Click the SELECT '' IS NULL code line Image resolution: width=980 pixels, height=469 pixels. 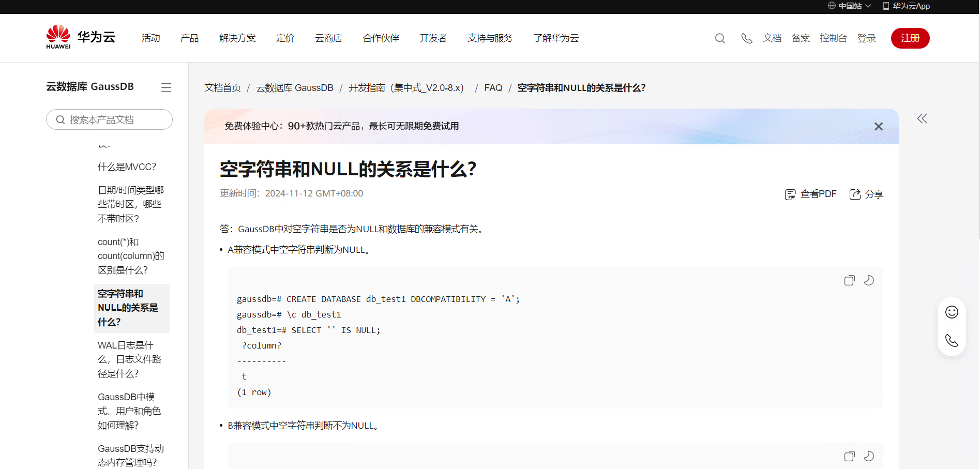(308, 330)
